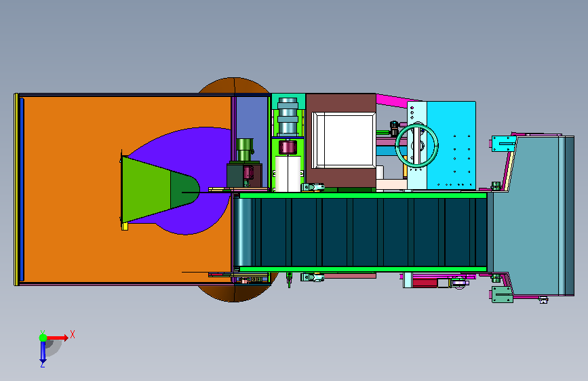
Task: Select the olive green motor cylinder
Action: [245, 150]
